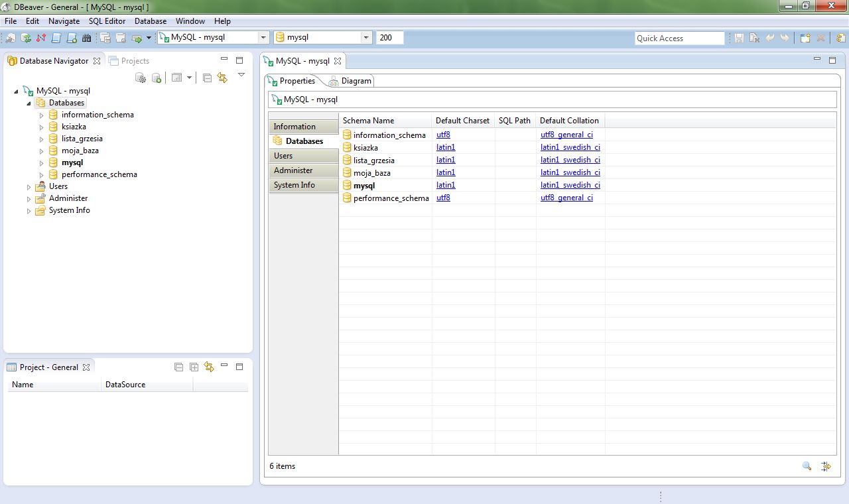This screenshot has width=849, height=504.
Task: Click the result set limit field showing 200
Action: click(390, 38)
